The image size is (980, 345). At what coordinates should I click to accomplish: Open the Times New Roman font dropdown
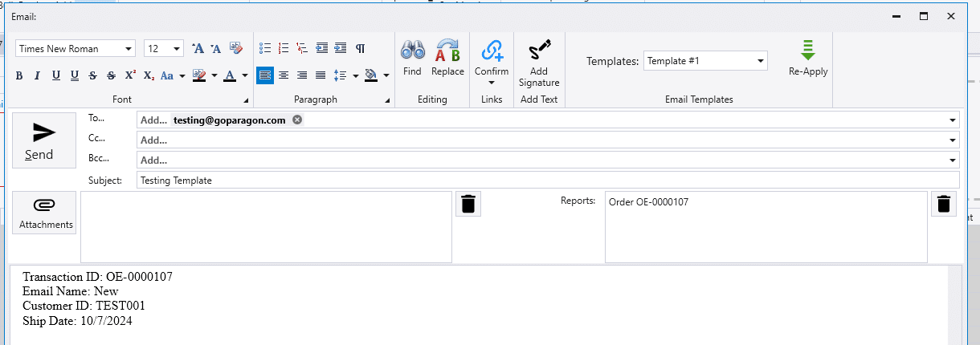tap(129, 49)
